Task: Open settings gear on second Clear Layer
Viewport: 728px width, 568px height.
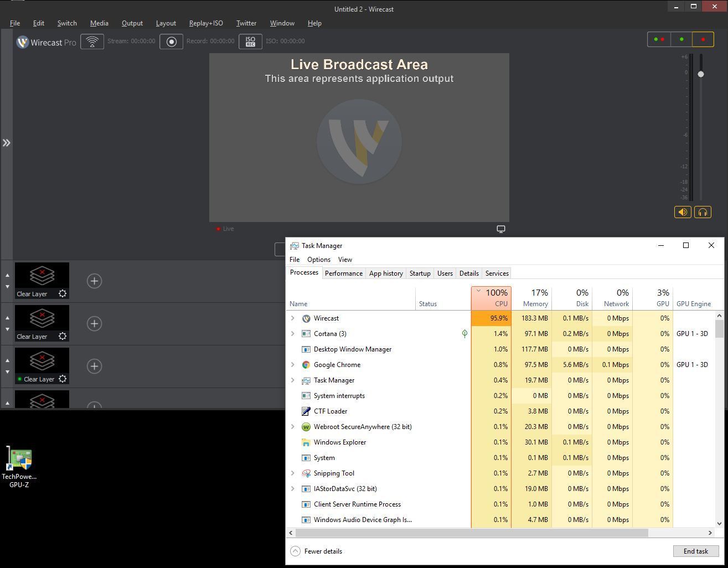Action: click(63, 337)
